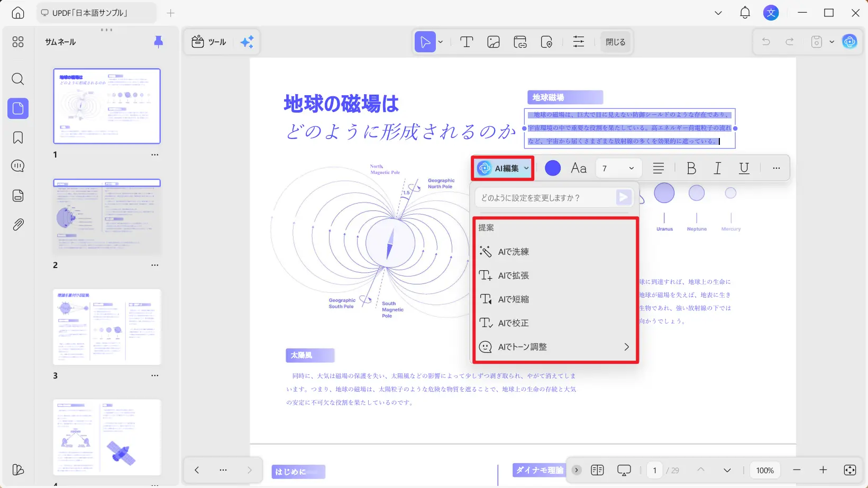Viewport: 868px width, 488px height.
Task: Expand the selection tool dropdown arrow
Action: point(439,42)
